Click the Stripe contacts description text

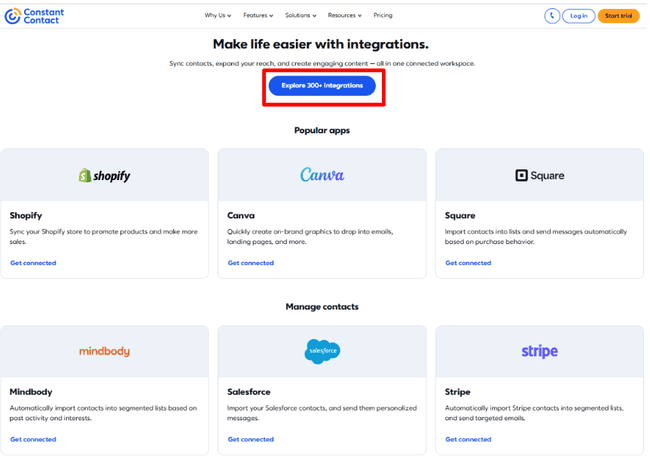pos(536,414)
